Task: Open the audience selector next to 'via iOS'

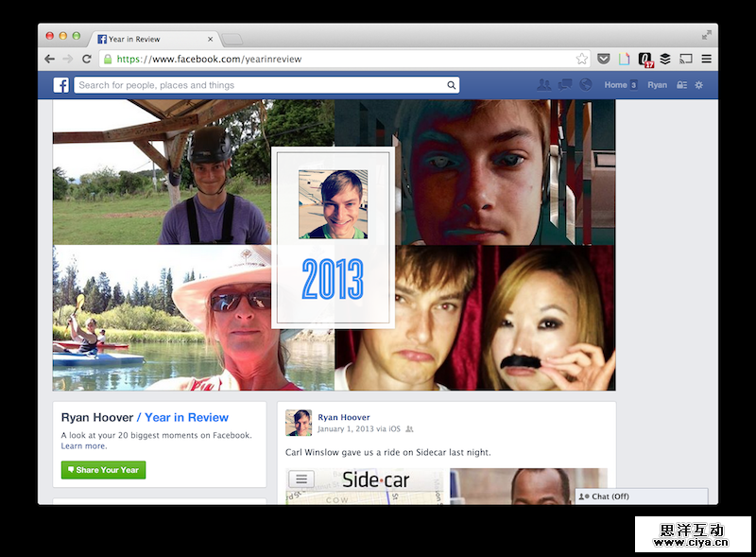Action: coord(407,428)
